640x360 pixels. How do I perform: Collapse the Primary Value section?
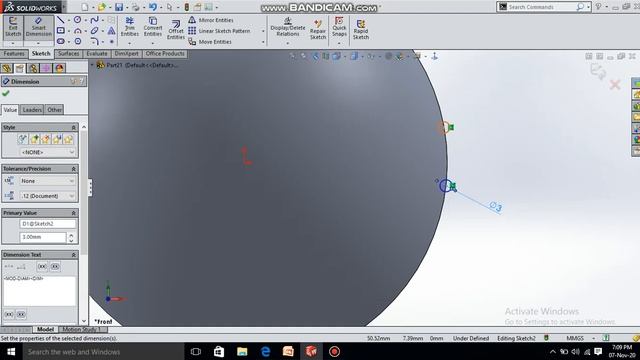[74, 213]
